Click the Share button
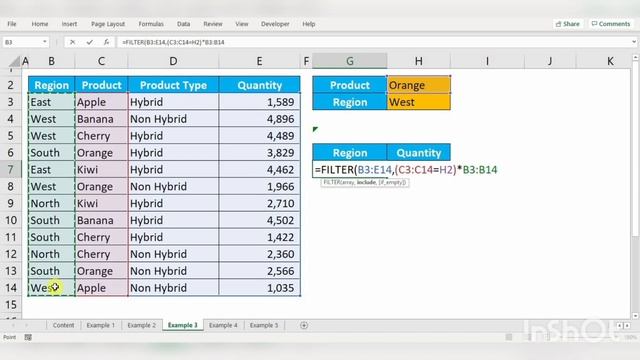The height and width of the screenshot is (360, 640). tap(567, 24)
